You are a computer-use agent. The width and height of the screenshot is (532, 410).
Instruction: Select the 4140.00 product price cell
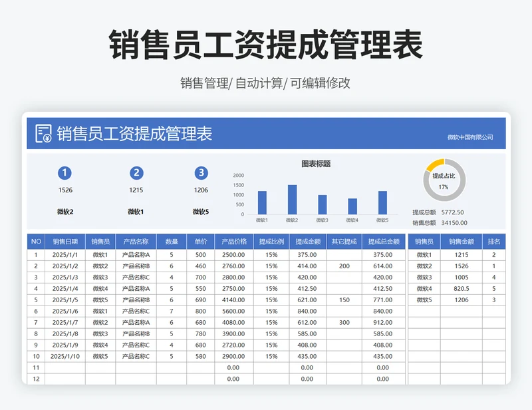tap(234, 300)
